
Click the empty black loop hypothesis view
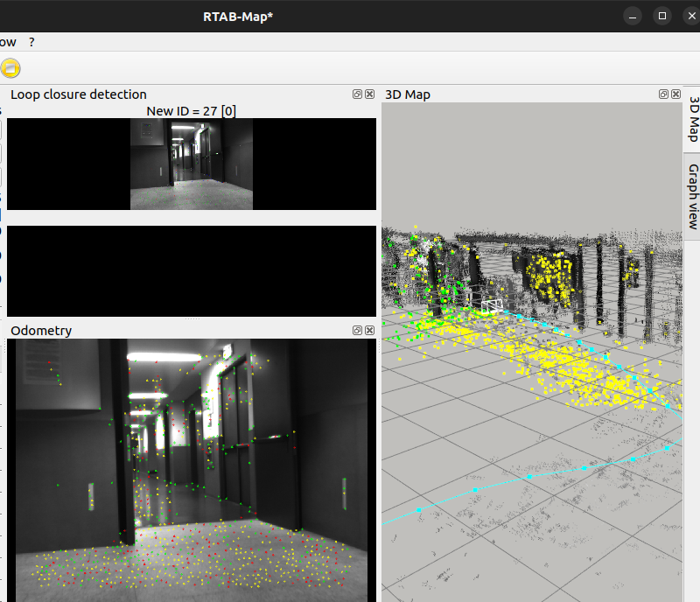pyautogui.click(x=191, y=270)
